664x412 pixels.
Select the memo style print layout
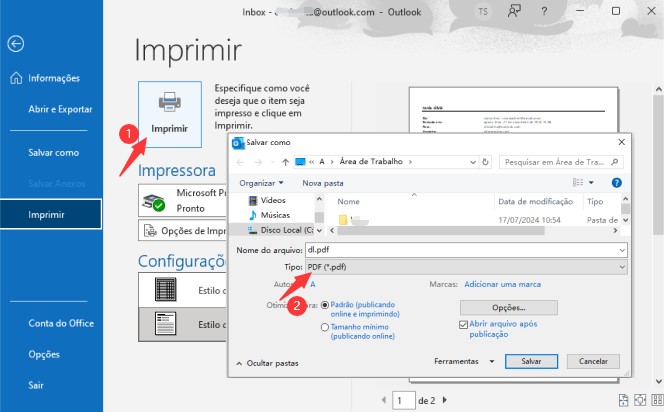click(x=183, y=324)
